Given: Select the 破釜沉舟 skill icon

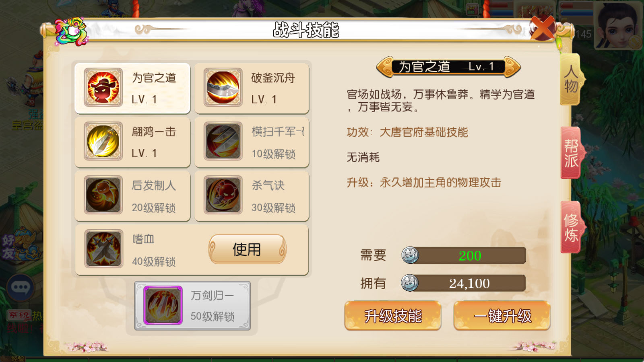Looking at the screenshot, I should pyautogui.click(x=223, y=87).
